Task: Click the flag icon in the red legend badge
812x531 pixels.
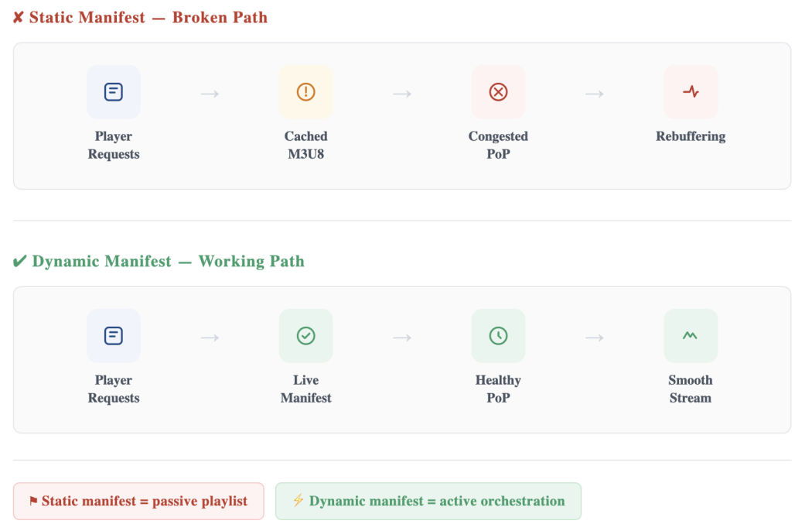Action: [x=33, y=502]
